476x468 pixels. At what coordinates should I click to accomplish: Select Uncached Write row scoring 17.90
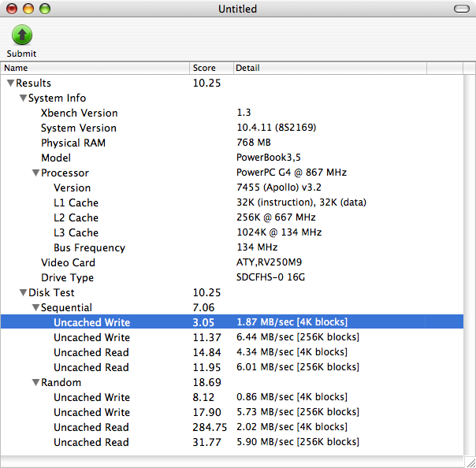pyautogui.click(x=232, y=412)
